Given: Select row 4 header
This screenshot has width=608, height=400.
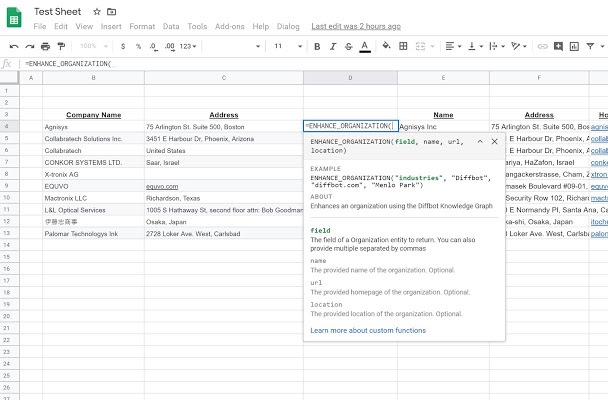Looking at the screenshot, I should pos(9,126).
